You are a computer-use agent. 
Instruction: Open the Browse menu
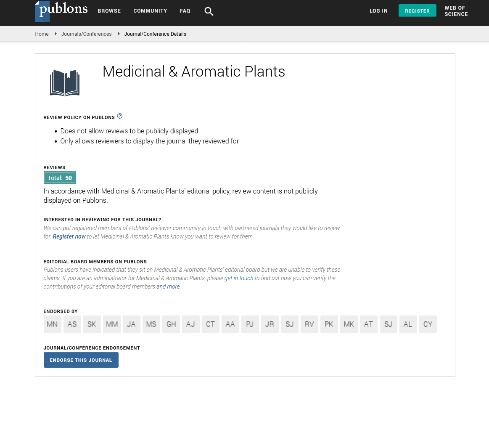pyautogui.click(x=109, y=11)
